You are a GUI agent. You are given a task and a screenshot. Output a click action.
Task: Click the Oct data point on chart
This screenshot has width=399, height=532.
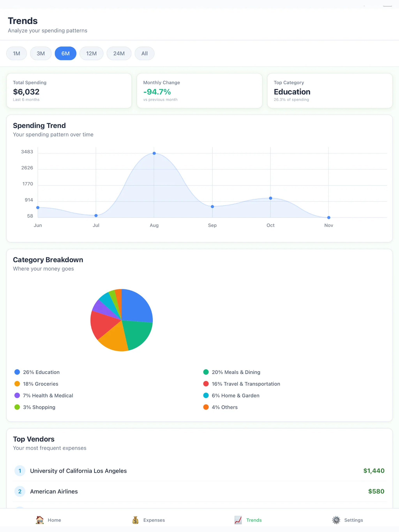tap(270, 198)
